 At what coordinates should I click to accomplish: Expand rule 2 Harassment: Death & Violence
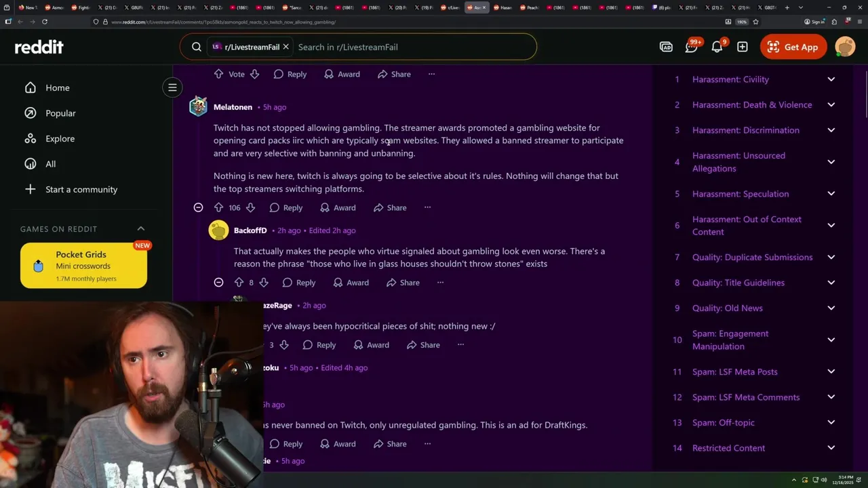click(831, 104)
